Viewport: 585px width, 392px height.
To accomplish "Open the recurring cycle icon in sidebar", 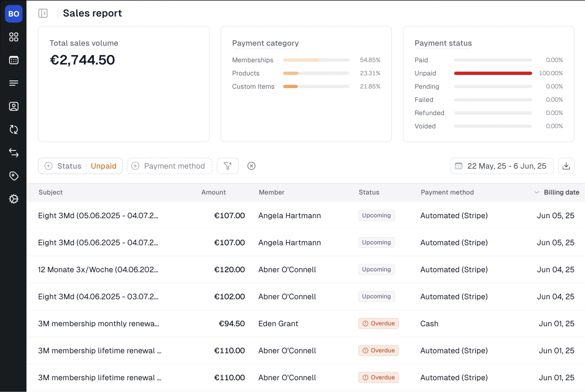I will point(14,130).
